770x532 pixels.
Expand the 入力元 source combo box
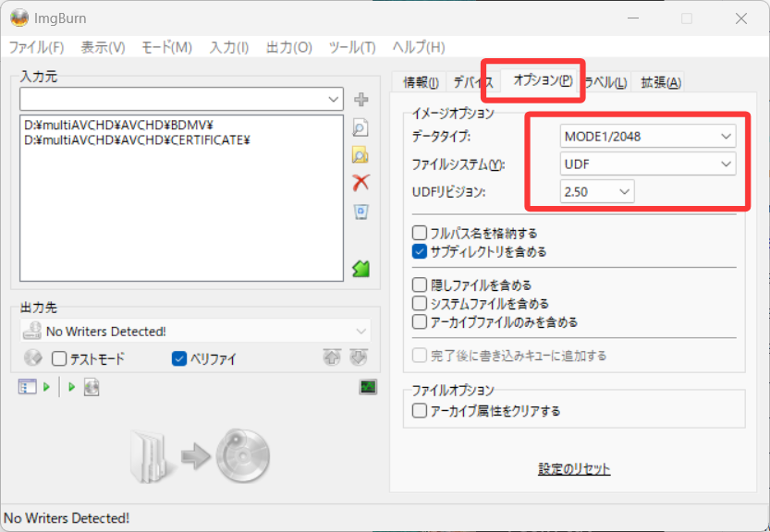coord(182,99)
